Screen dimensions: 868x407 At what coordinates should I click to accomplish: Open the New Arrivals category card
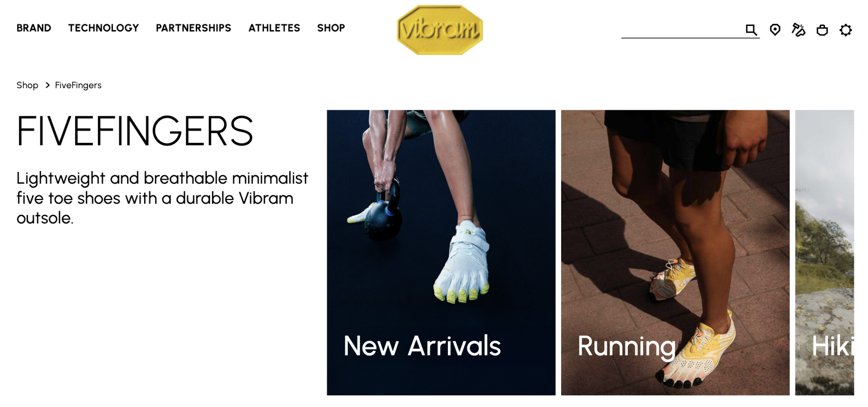441,252
